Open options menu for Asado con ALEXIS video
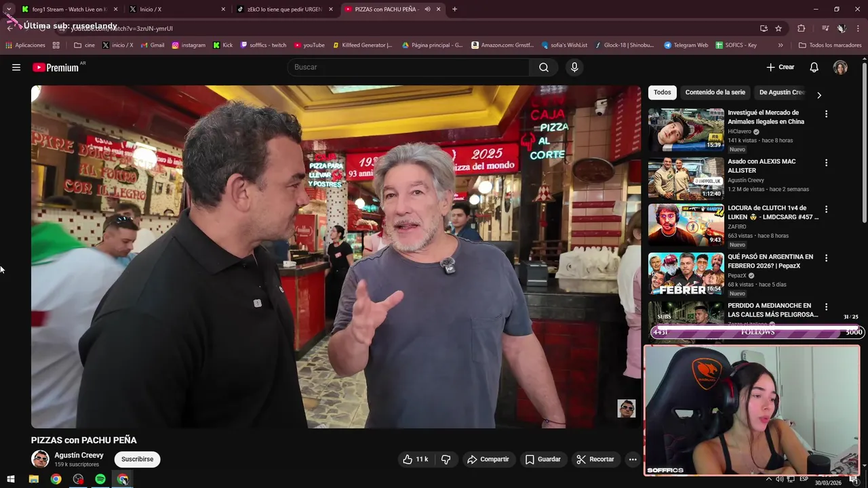The image size is (868, 488). pos(826,163)
